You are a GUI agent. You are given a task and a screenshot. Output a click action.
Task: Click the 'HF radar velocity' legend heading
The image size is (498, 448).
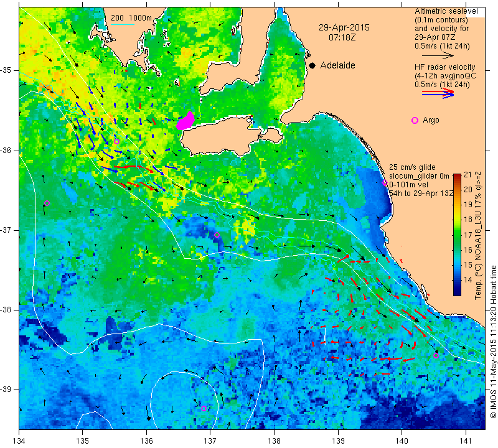pyautogui.click(x=444, y=67)
